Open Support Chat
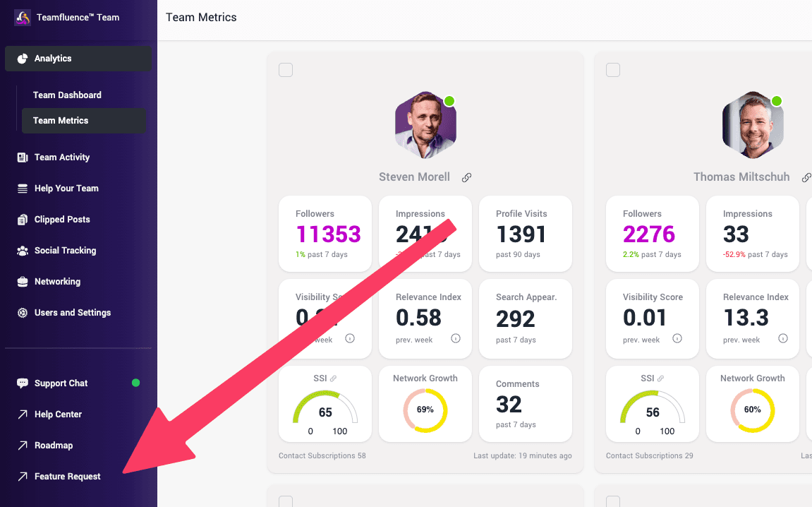812x507 pixels. click(x=78, y=383)
